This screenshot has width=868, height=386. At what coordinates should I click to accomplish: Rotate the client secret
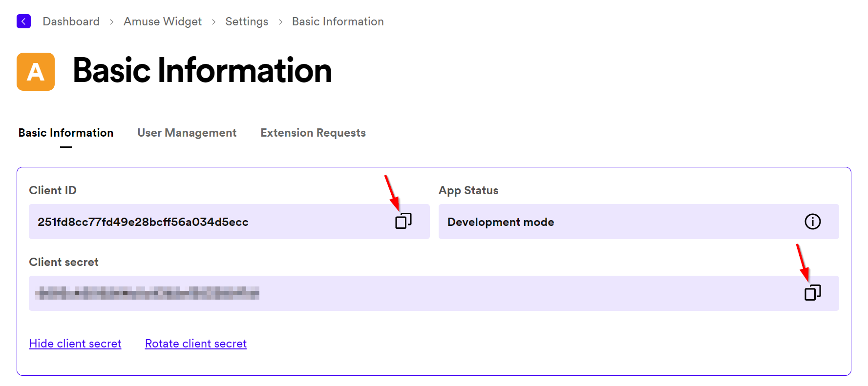pyautogui.click(x=196, y=344)
